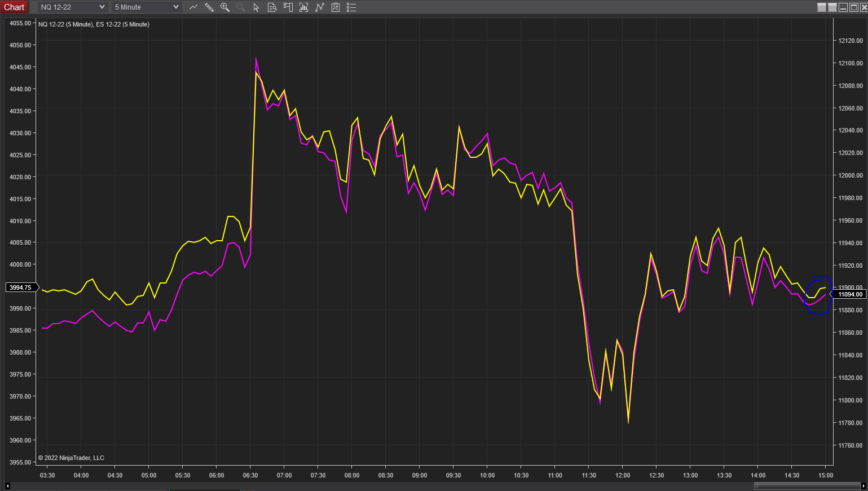Click the horizontal scrollbar right arrow
The image size is (868, 491).
coord(863,486)
